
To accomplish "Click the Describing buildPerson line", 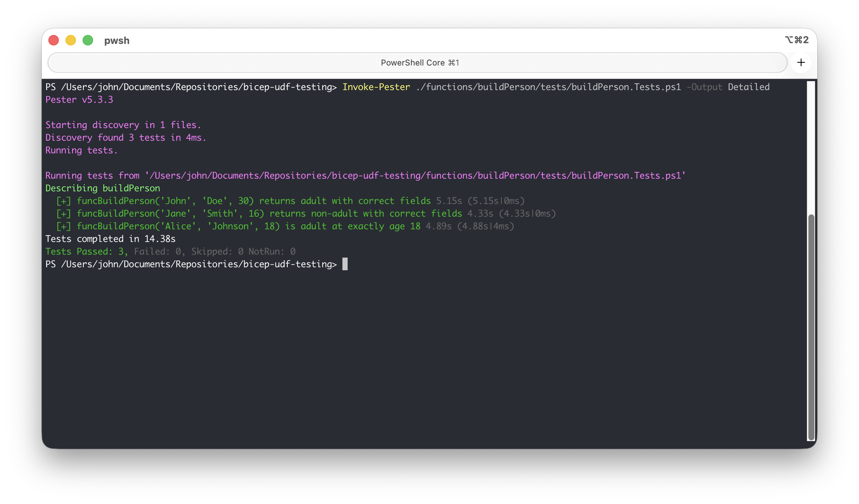I will (x=102, y=188).
